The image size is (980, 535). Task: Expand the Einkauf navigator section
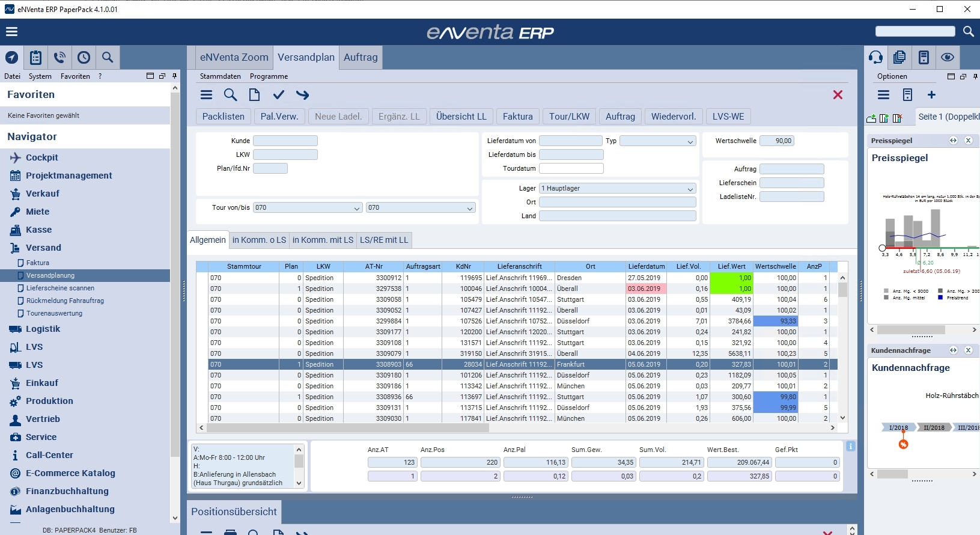tap(42, 383)
